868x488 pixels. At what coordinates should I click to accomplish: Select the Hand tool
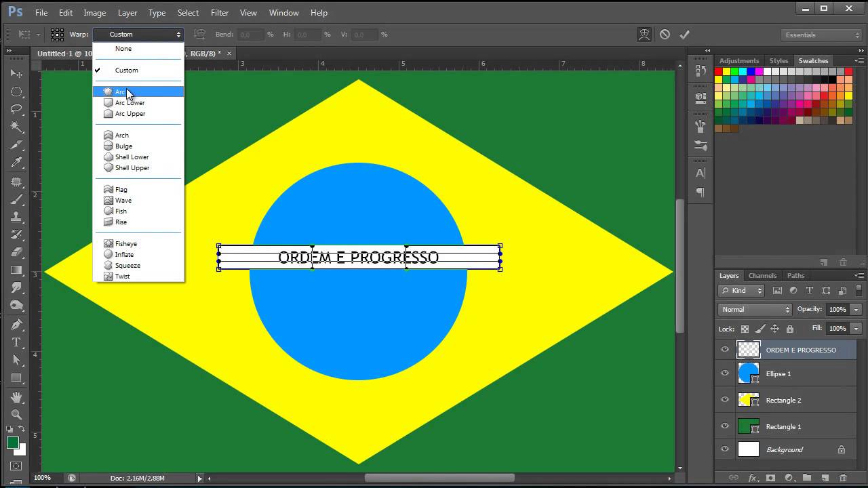(16, 396)
